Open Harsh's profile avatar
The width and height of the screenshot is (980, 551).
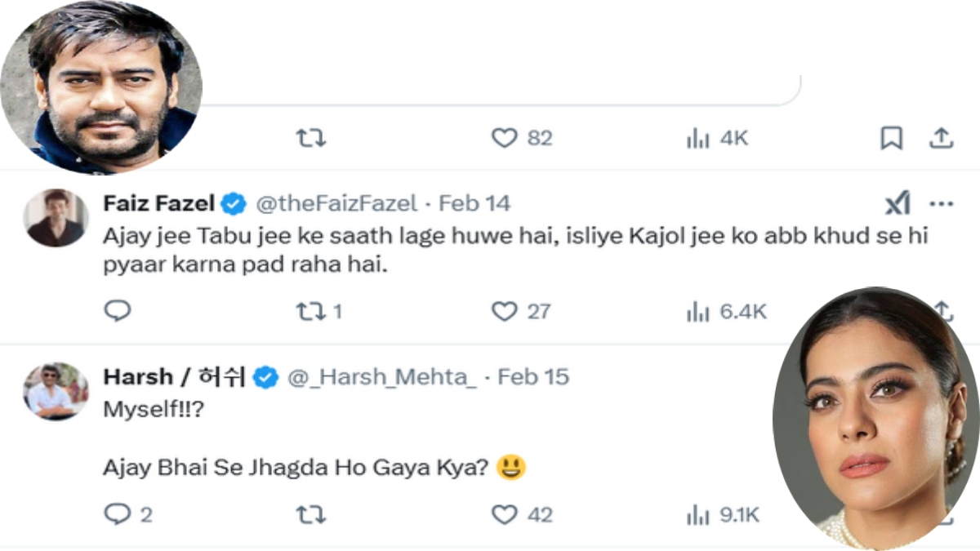click(56, 391)
